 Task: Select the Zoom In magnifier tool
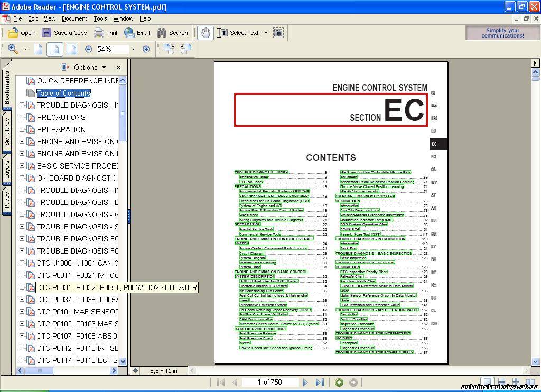tap(13, 49)
